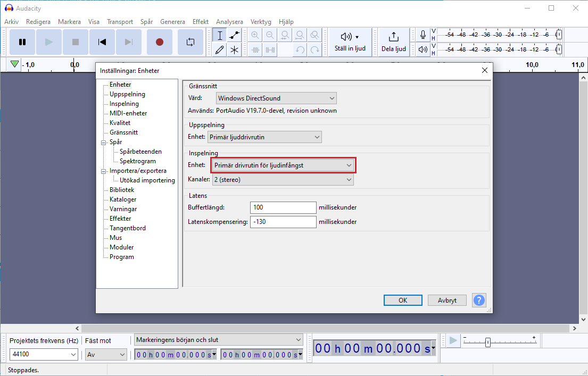
Task: Activate the Envelope tool
Action: coord(235,35)
